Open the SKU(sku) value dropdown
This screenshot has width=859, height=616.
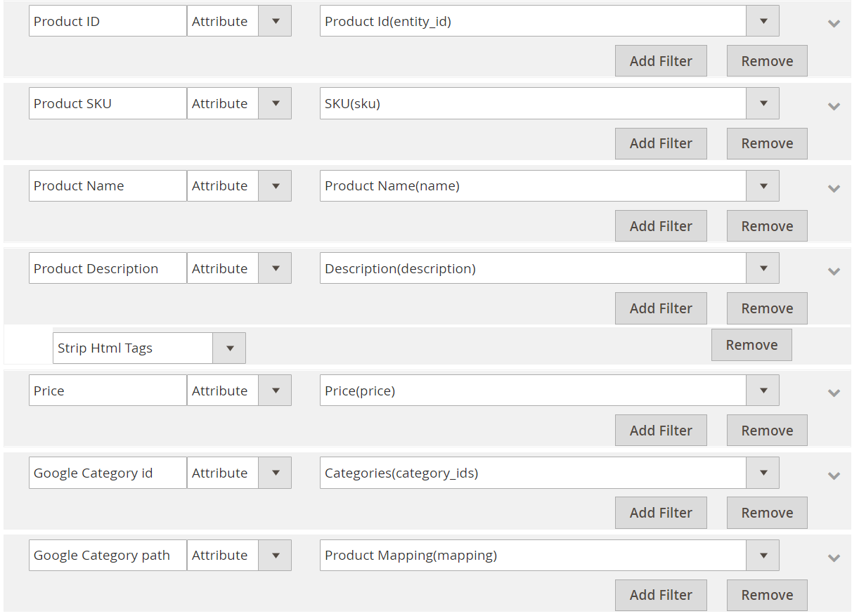pyautogui.click(x=549, y=103)
